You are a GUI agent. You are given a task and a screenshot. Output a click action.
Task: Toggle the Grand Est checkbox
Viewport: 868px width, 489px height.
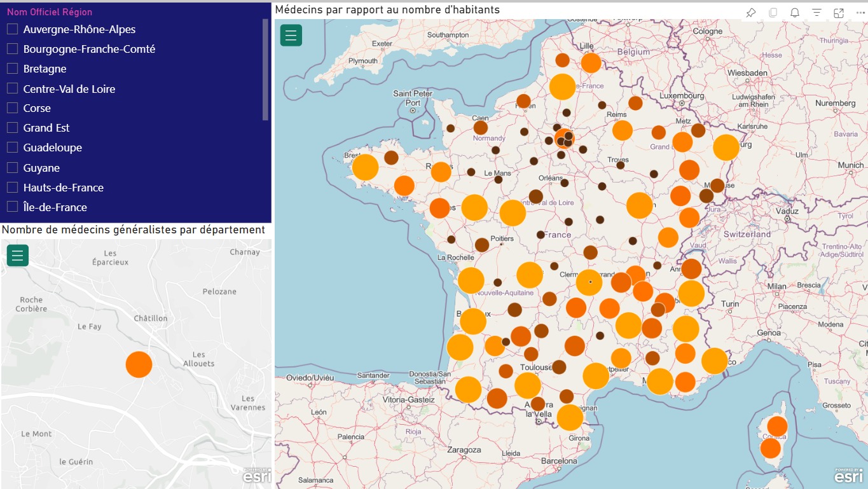click(x=12, y=128)
